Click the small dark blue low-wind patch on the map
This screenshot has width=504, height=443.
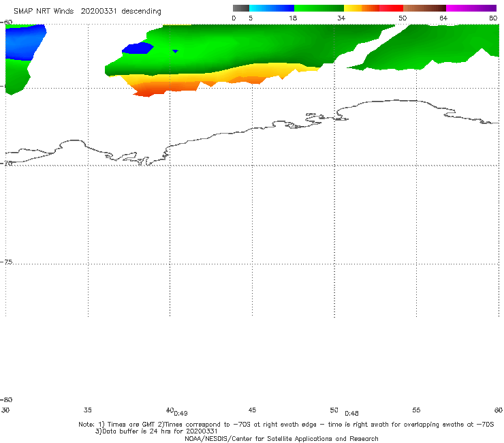[x=138, y=48]
